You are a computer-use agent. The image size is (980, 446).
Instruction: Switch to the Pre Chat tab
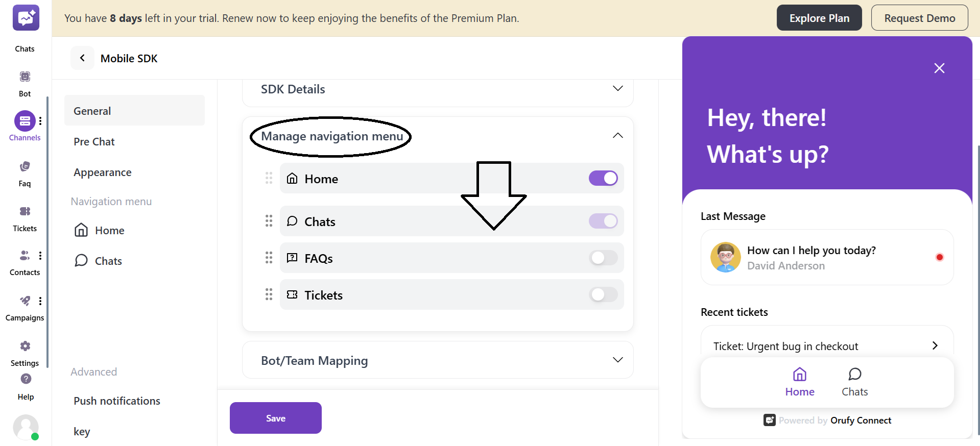94,141
